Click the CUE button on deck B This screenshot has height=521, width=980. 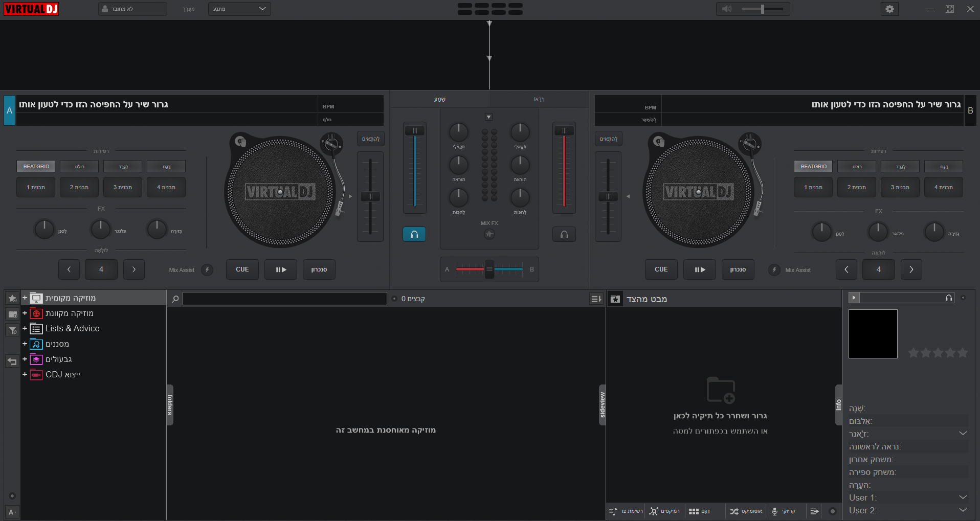pyautogui.click(x=661, y=269)
